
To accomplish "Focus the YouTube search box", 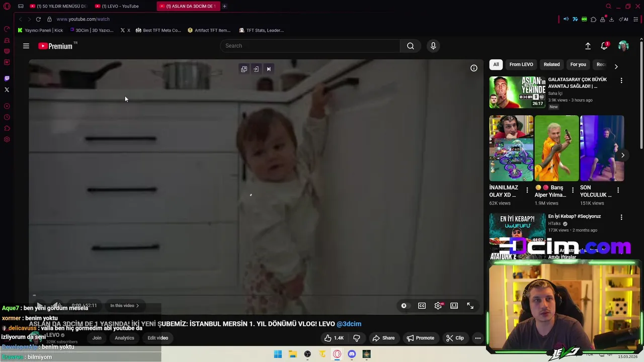I will click(310, 46).
